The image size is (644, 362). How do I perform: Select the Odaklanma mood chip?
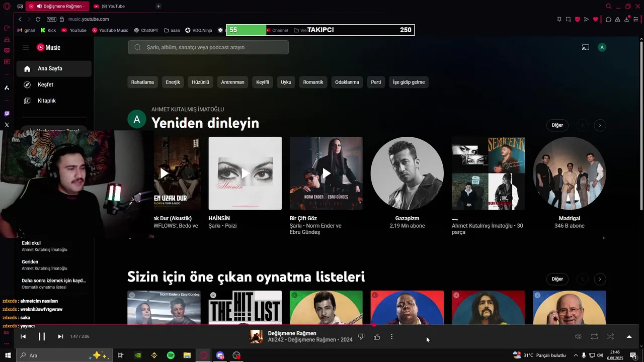point(347,82)
